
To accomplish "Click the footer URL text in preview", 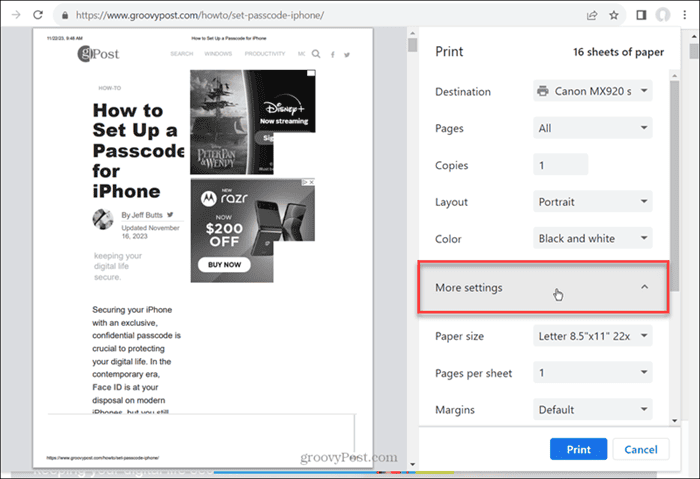I will click(x=103, y=458).
